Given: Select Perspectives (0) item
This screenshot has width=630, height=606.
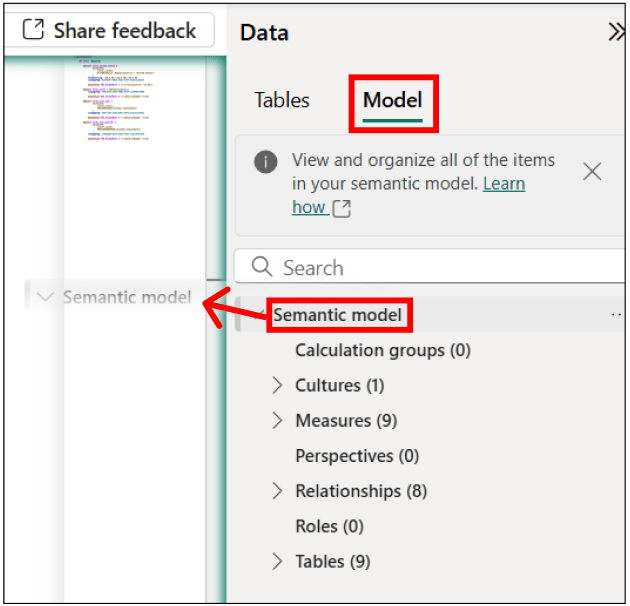Looking at the screenshot, I should pos(357,456).
